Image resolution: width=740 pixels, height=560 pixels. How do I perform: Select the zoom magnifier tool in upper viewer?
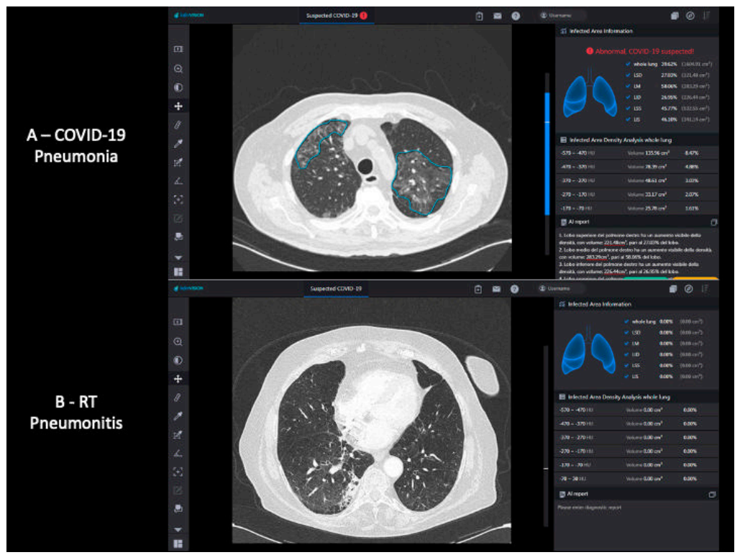pyautogui.click(x=178, y=69)
